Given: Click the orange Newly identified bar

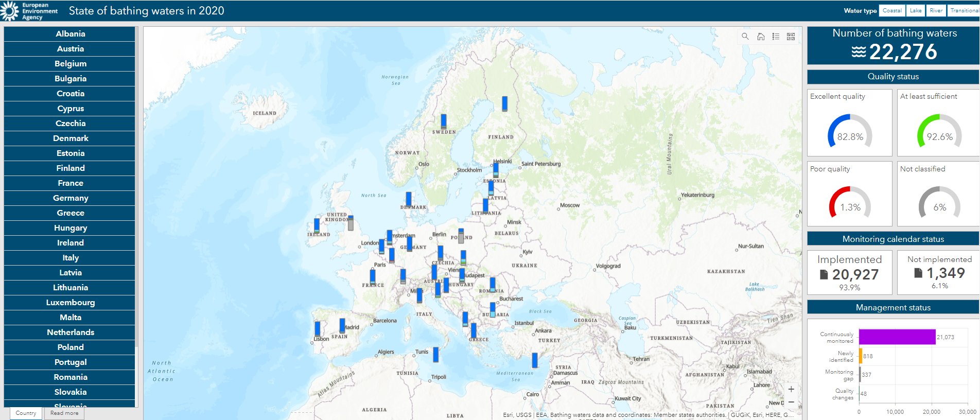Looking at the screenshot, I should 861,356.
